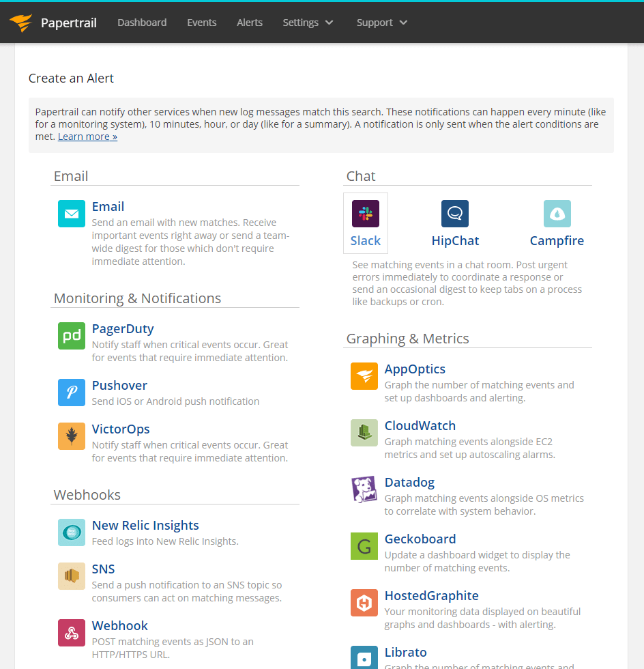Image resolution: width=644 pixels, height=669 pixels.
Task: Expand the Settings dropdown menu
Action: [308, 23]
